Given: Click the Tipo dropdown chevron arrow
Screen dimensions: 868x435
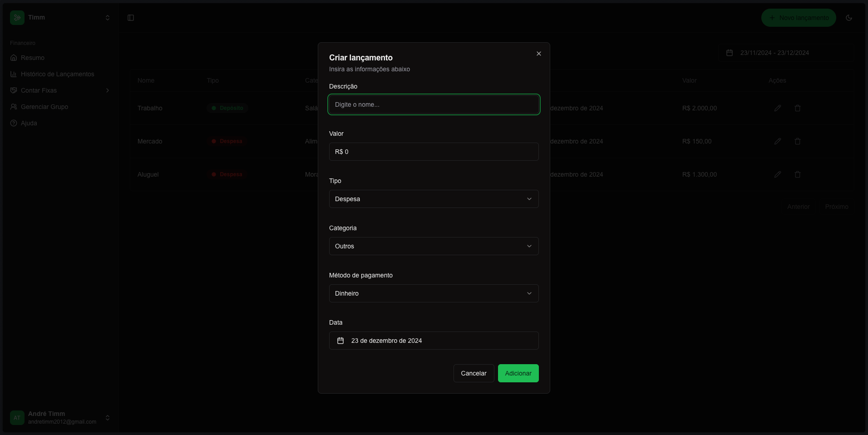Looking at the screenshot, I should click(529, 199).
